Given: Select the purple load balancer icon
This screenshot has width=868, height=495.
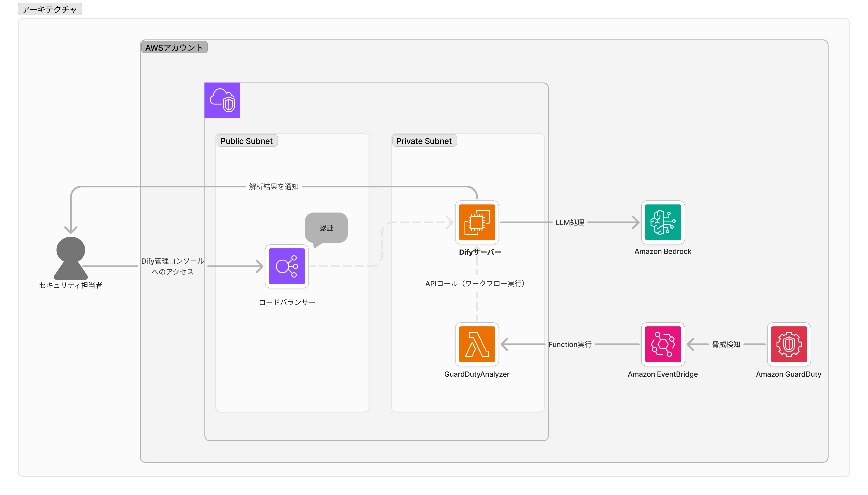Looking at the screenshot, I should [287, 266].
